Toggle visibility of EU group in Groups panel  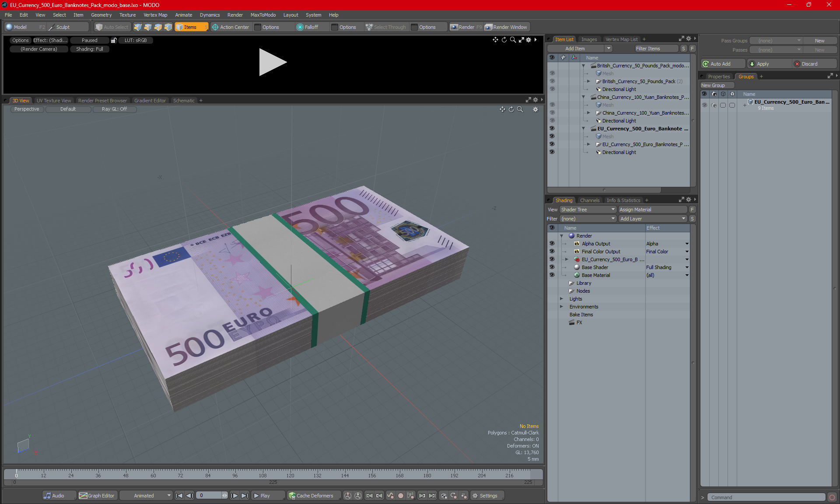[x=704, y=105]
